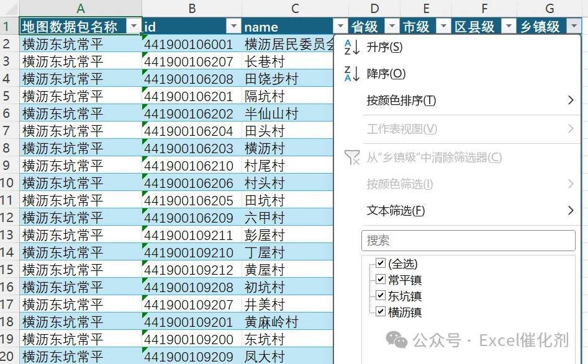Select column C header
Image resolution: width=588 pixels, height=364 pixels.
pyautogui.click(x=295, y=8)
